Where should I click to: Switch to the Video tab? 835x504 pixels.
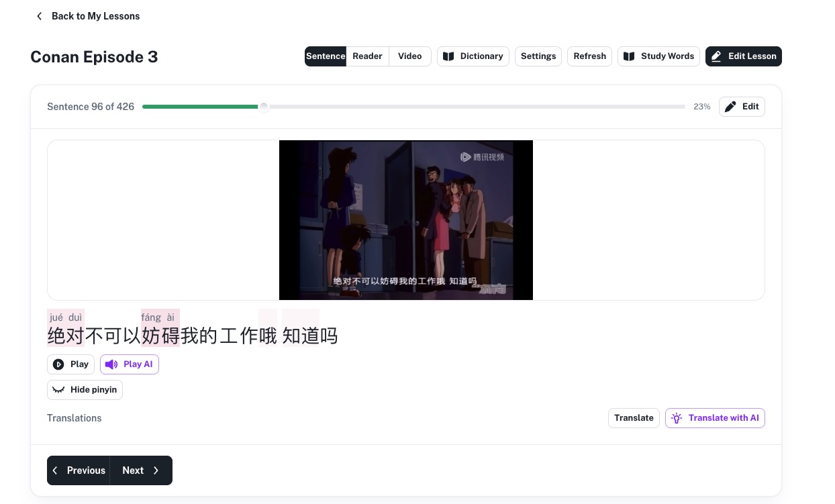[409, 56]
